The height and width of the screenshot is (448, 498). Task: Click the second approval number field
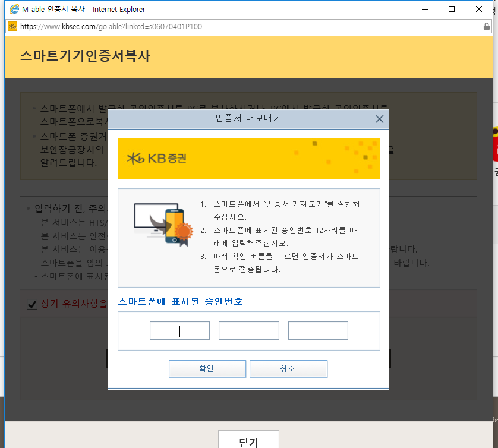(249, 330)
